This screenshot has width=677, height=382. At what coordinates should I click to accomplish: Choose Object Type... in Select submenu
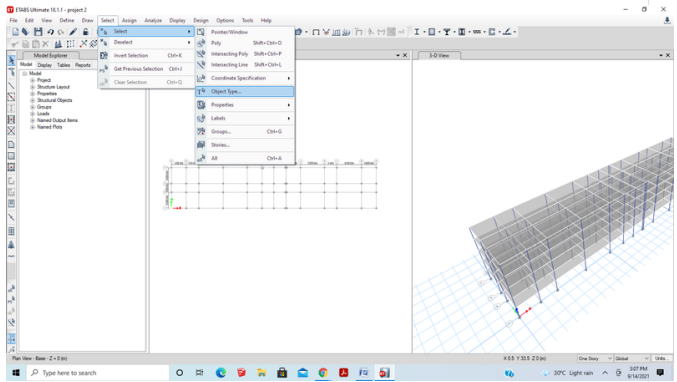tap(244, 92)
